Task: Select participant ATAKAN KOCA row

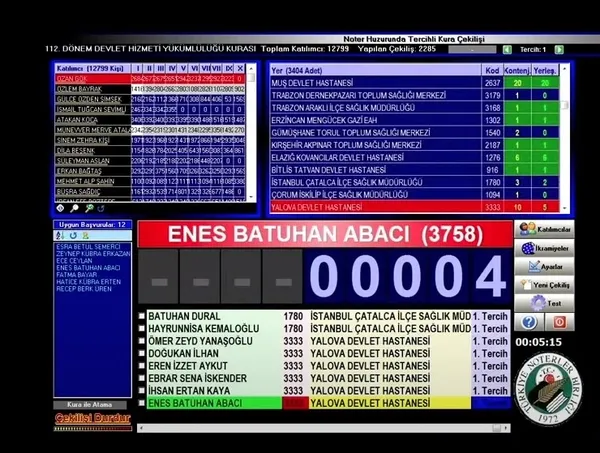Action: (x=150, y=120)
